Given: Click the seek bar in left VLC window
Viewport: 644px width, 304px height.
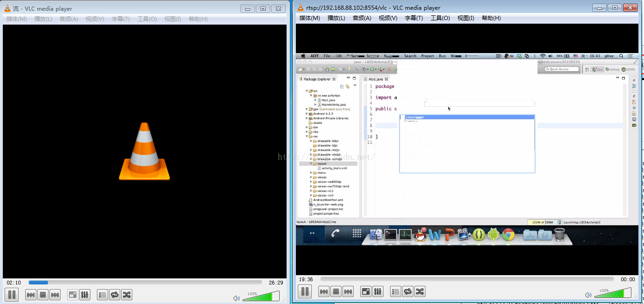Looking at the screenshot, I should click(x=145, y=283).
